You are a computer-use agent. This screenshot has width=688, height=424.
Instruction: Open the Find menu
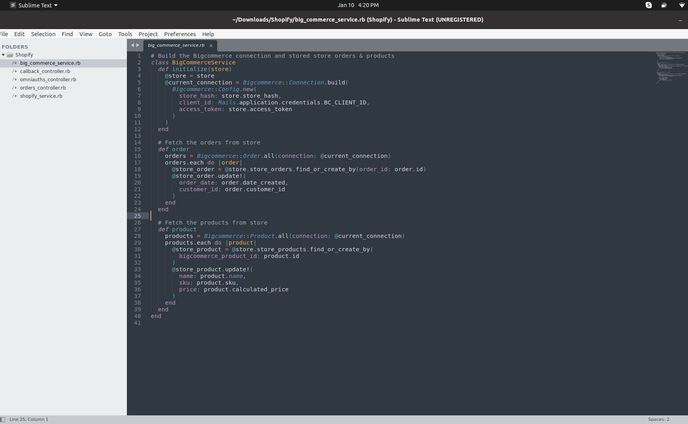(67, 34)
